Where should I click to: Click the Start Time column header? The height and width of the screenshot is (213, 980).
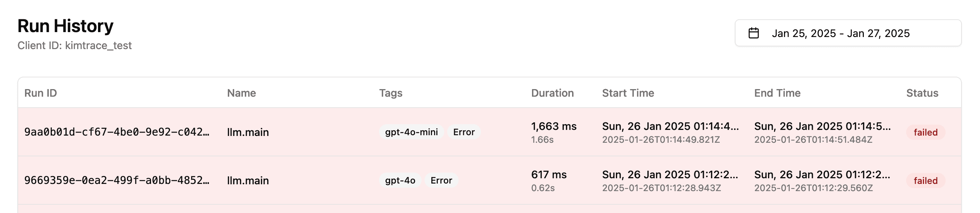click(x=628, y=93)
